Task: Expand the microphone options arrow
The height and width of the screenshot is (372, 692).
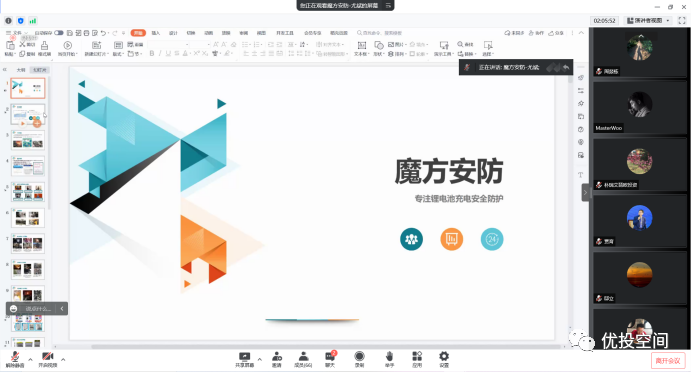Action: tap(30, 360)
